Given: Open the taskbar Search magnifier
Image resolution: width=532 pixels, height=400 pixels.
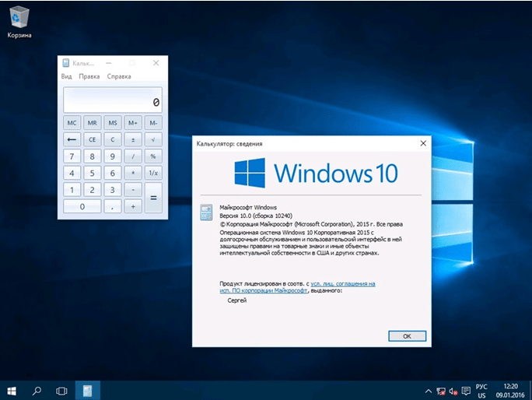Looking at the screenshot, I should click(37, 389).
